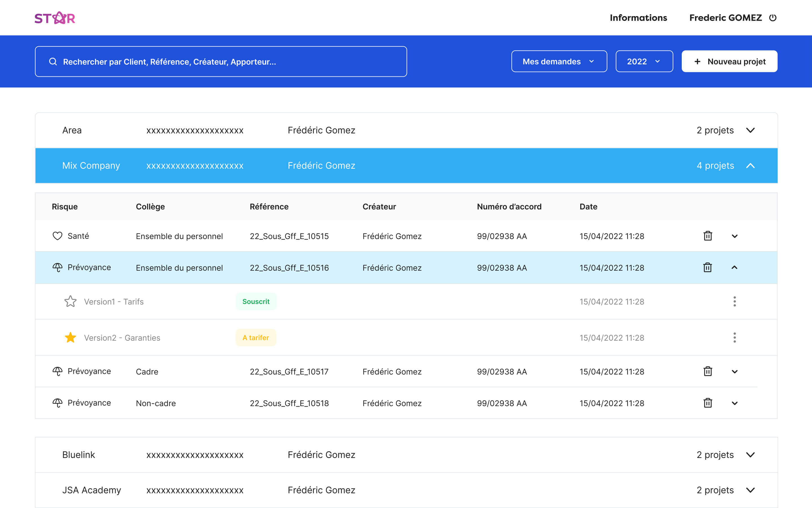Image resolution: width=812 pixels, height=508 pixels.
Task: Click the Non-cadre collège cell
Action: click(156, 403)
